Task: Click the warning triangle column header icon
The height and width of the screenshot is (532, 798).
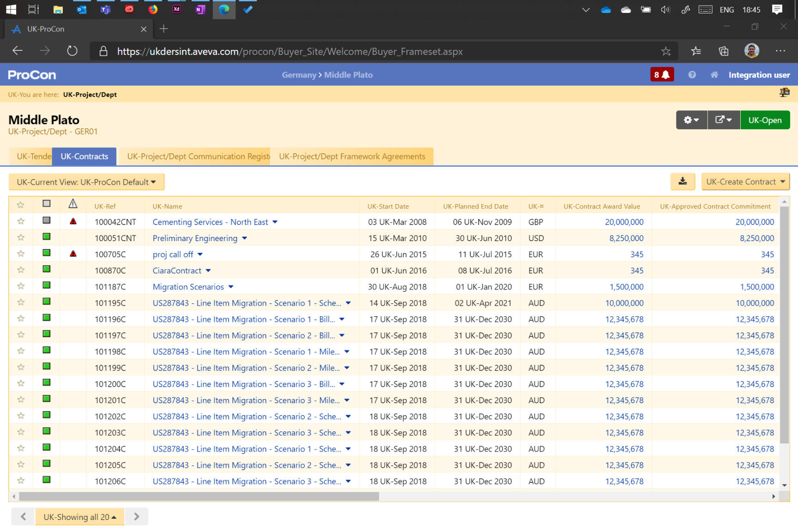Action: [x=73, y=204]
